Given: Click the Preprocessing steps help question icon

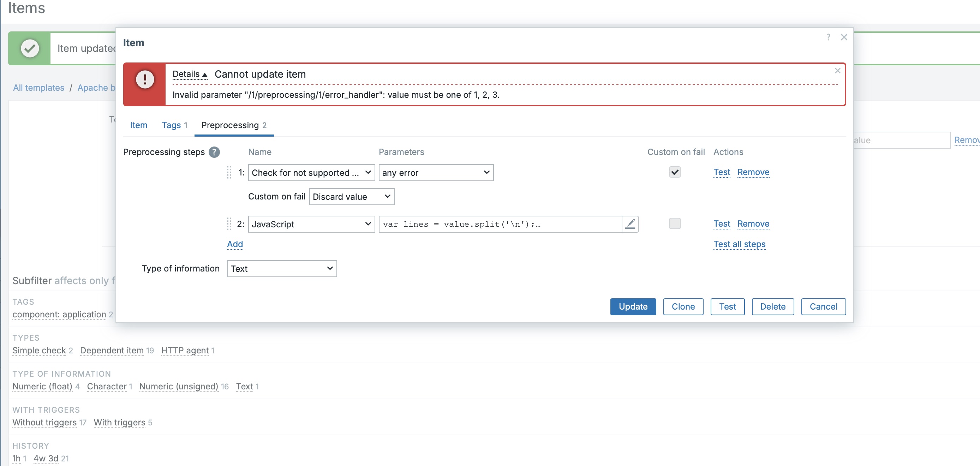Looking at the screenshot, I should [x=214, y=152].
